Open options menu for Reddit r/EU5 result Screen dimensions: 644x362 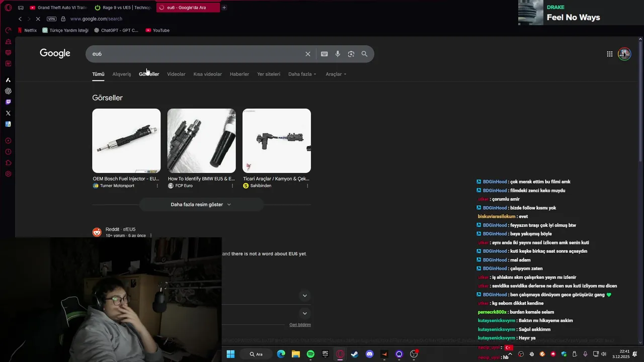(x=150, y=236)
